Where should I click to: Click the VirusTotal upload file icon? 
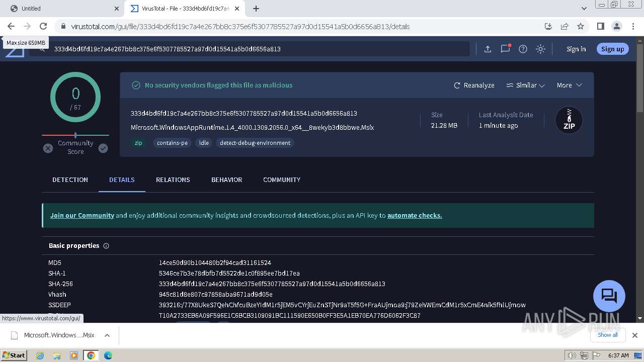coord(488,49)
